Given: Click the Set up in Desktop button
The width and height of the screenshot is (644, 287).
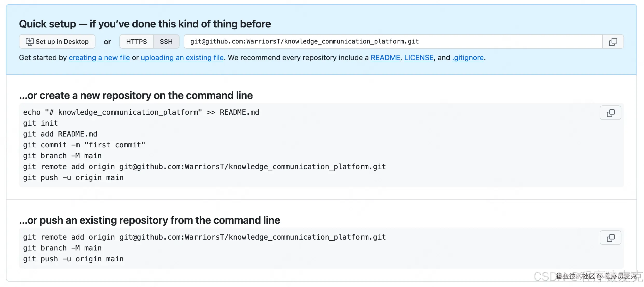Looking at the screenshot, I should [x=57, y=42].
